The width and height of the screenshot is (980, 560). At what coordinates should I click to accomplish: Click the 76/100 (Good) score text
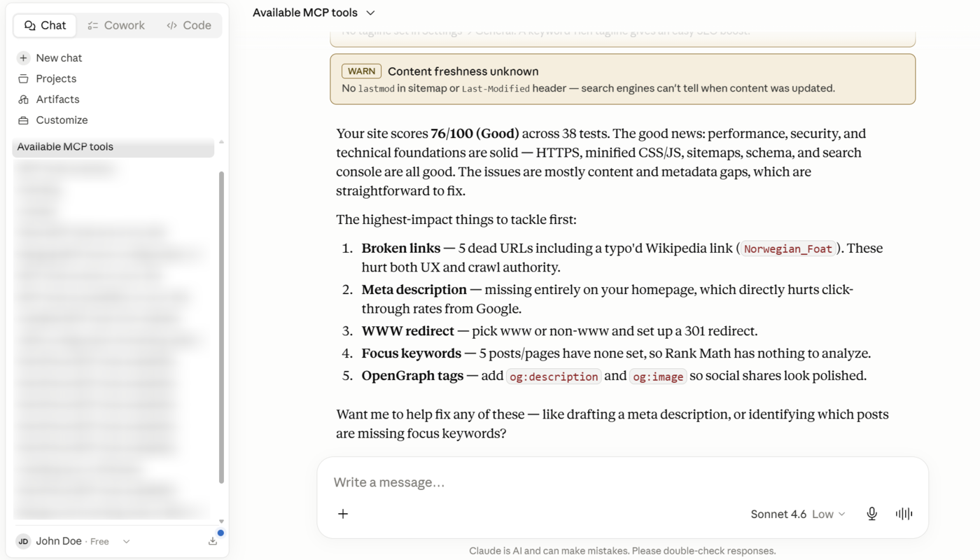(x=475, y=134)
